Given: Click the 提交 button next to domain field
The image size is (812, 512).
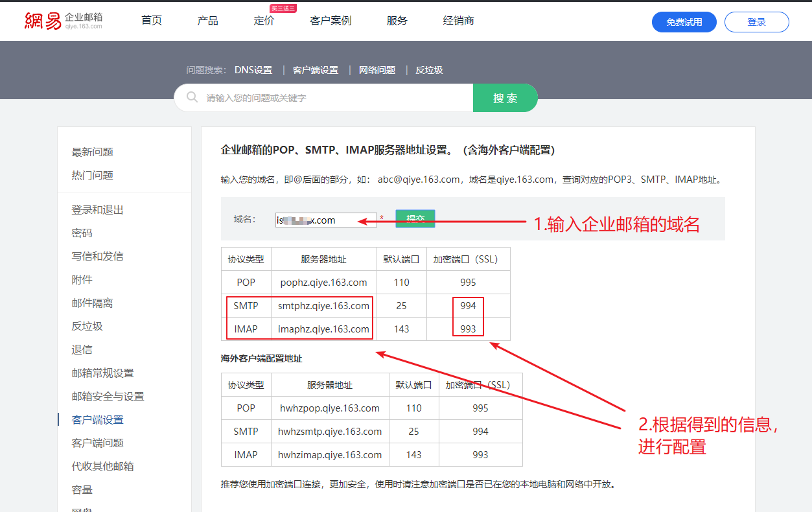Looking at the screenshot, I should tap(415, 219).
